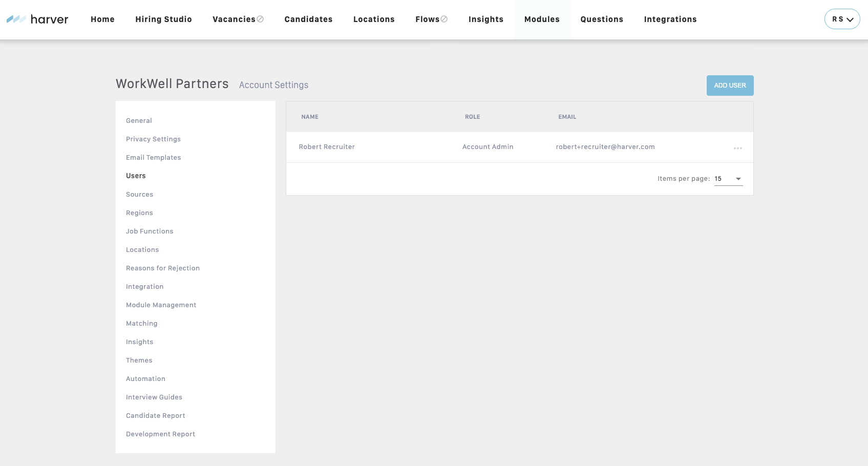Open the RS user profile dropdown
Viewport: 868px width, 466px height.
(x=842, y=19)
